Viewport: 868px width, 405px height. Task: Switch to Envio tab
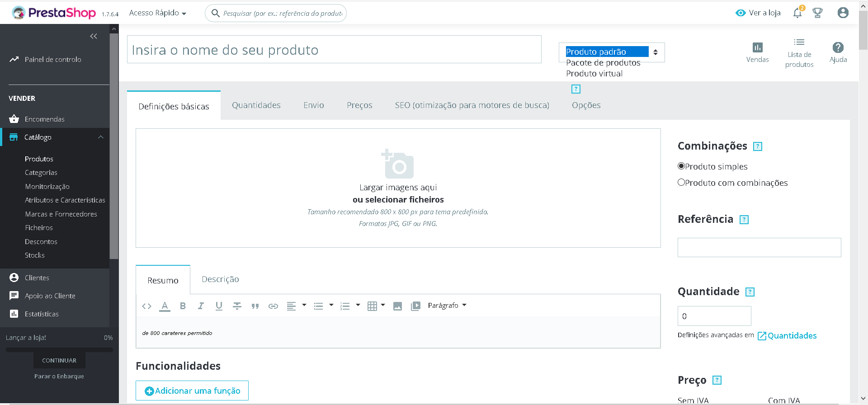(x=314, y=105)
